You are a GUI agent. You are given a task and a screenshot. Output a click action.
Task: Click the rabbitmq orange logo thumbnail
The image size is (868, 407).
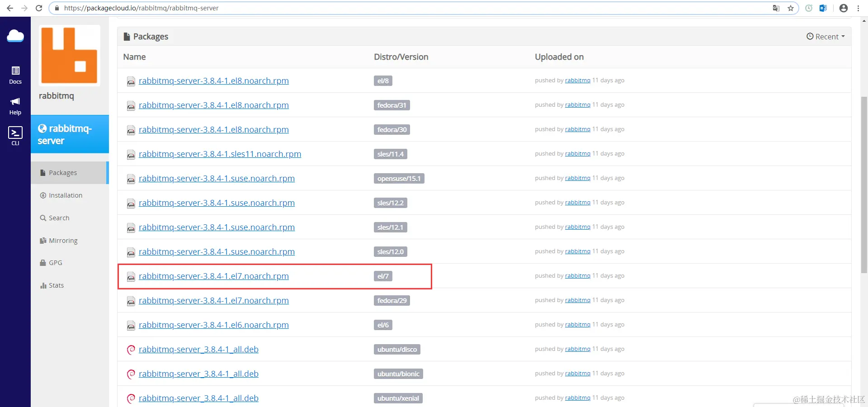tap(69, 55)
